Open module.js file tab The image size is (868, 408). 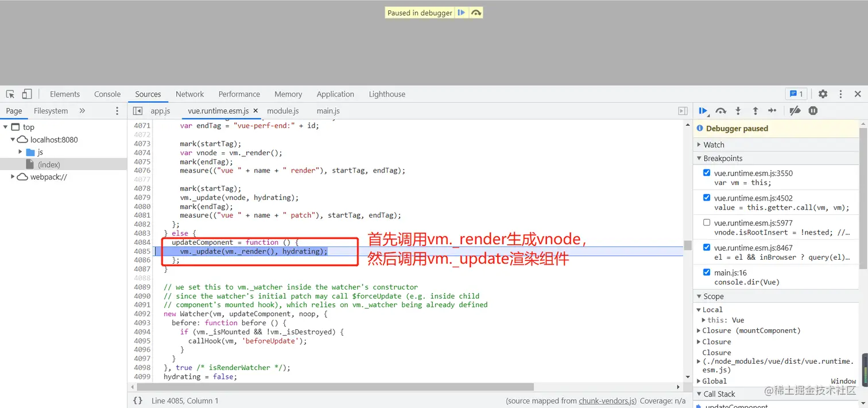pyautogui.click(x=283, y=111)
